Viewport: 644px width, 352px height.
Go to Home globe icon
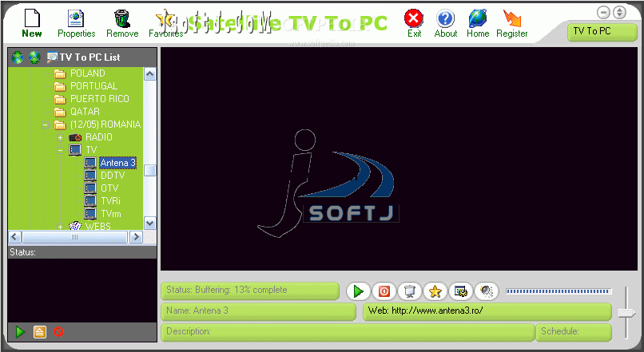click(x=478, y=18)
